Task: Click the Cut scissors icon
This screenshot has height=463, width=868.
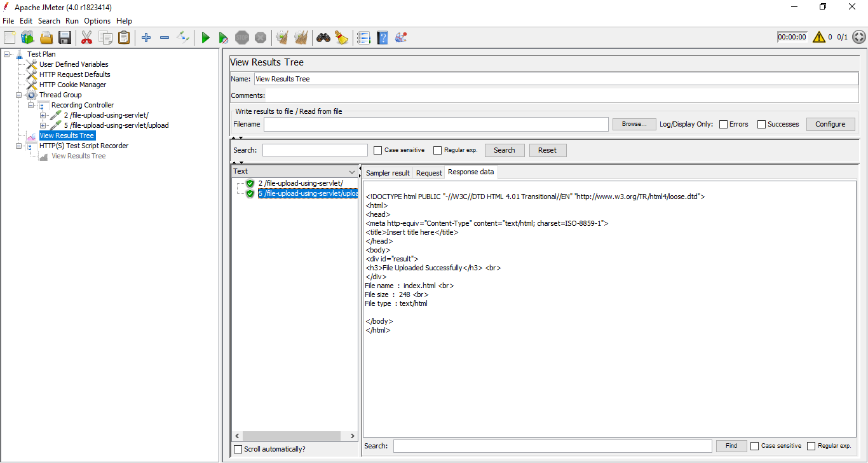Action: coord(87,38)
